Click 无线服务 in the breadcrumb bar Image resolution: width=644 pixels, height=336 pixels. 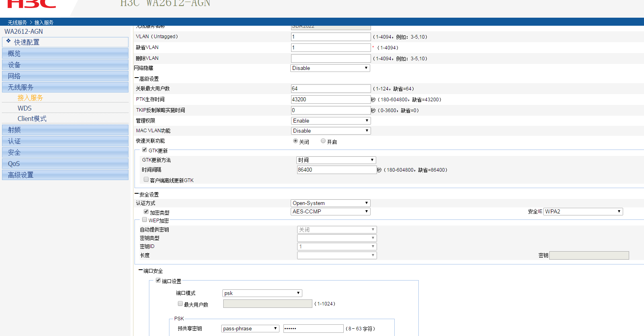(x=17, y=23)
